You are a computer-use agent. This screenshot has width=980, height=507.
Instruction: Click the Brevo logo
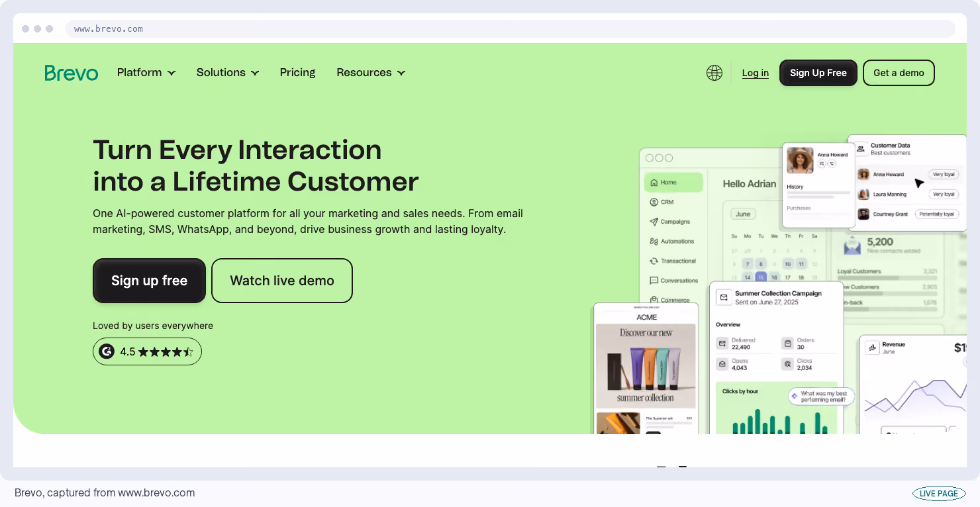click(x=72, y=73)
